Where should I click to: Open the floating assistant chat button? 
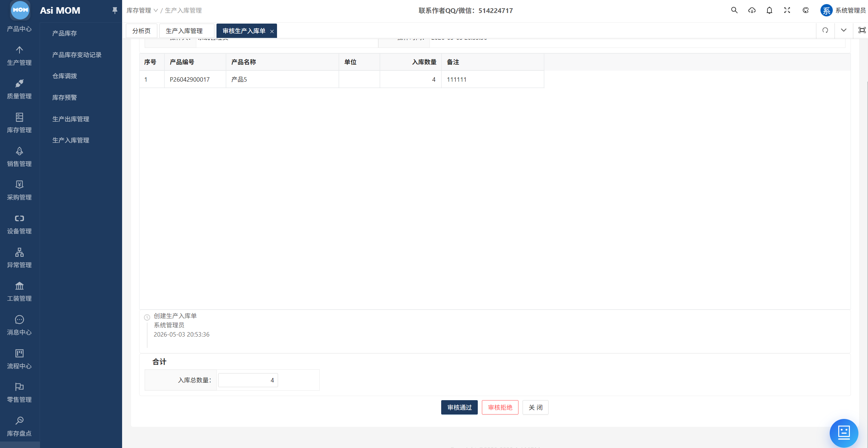point(844,433)
